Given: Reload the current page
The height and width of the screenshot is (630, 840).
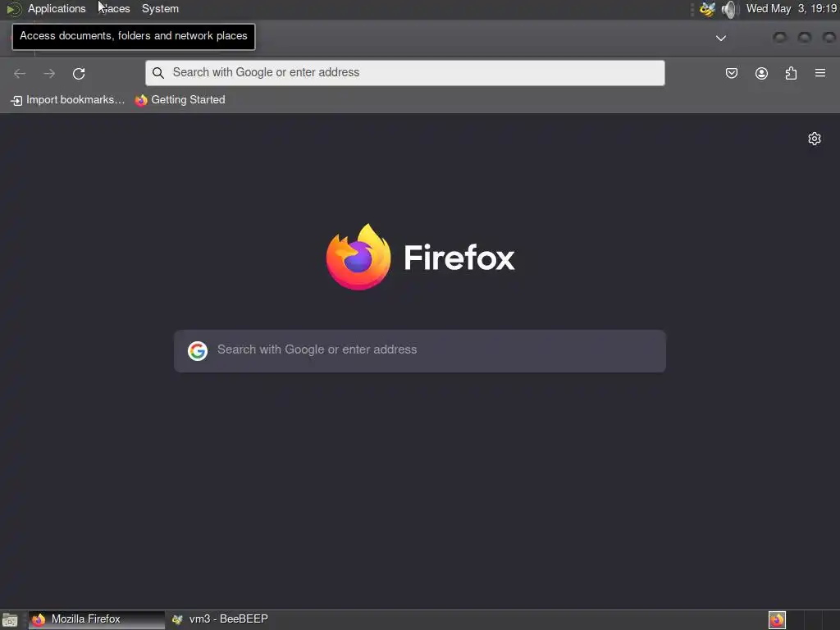Looking at the screenshot, I should pos(79,73).
